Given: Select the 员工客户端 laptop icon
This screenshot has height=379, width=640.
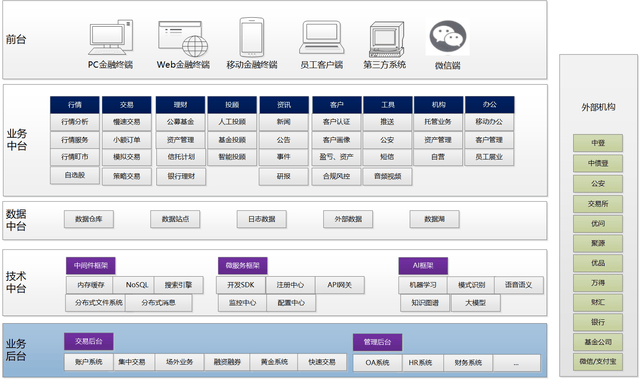Looking at the screenshot, I should (322, 38).
